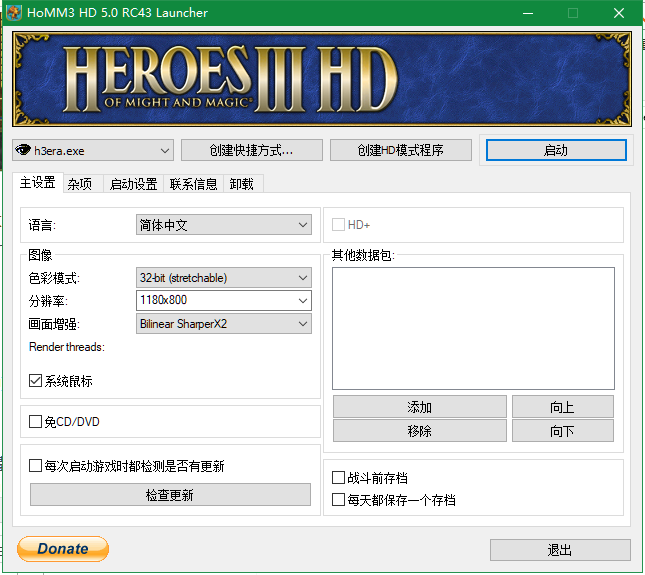Image resolution: width=645 pixels, height=575 pixels.
Task: Expand the 语言 language dropdown
Action: (224, 225)
